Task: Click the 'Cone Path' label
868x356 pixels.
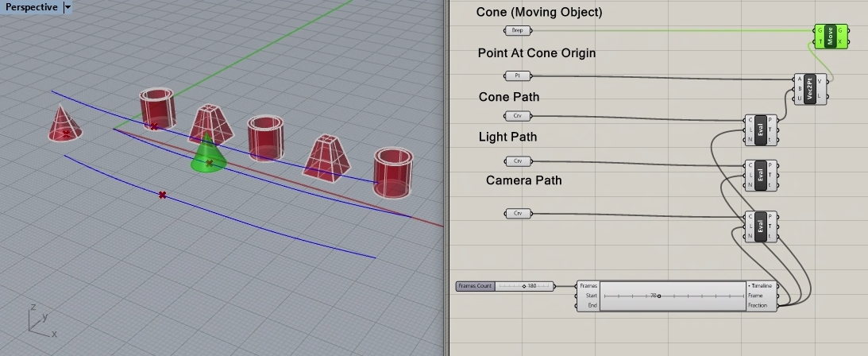Action: (x=509, y=97)
